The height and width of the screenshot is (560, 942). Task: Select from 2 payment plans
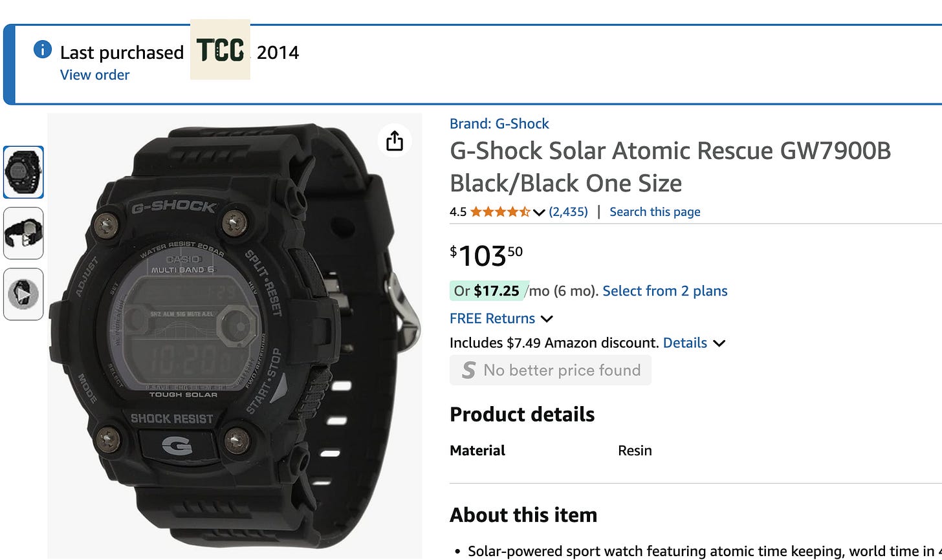[664, 291]
